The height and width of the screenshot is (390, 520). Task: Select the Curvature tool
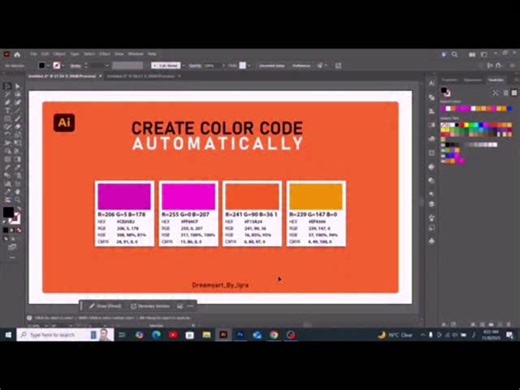click(x=17, y=103)
